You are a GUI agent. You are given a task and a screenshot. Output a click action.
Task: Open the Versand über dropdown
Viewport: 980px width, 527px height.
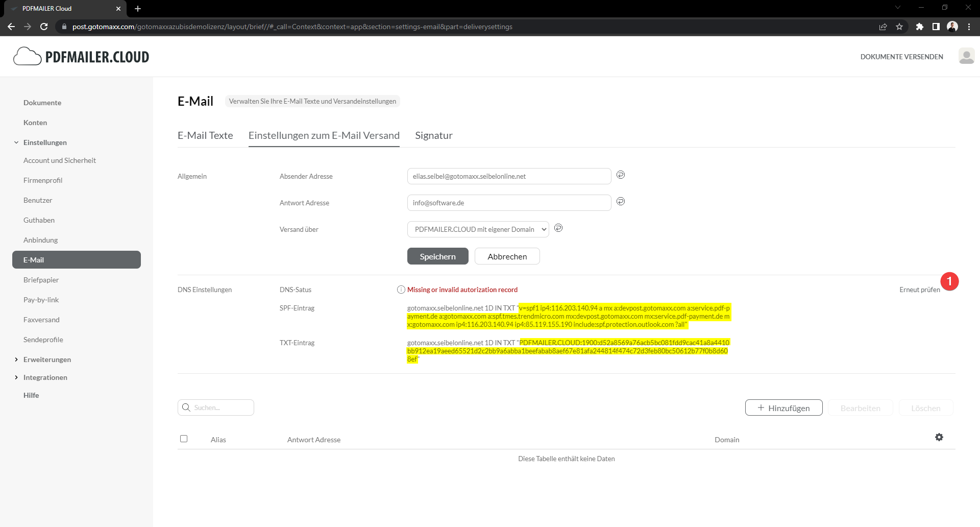pyautogui.click(x=478, y=229)
